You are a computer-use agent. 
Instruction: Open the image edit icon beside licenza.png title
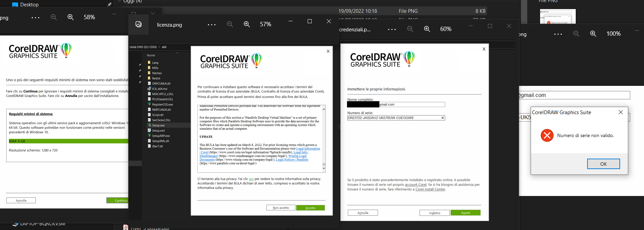[139, 24]
